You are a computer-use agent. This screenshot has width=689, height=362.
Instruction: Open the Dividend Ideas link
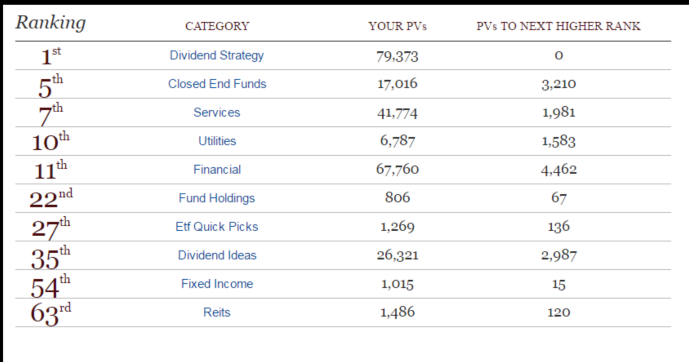coord(217,255)
